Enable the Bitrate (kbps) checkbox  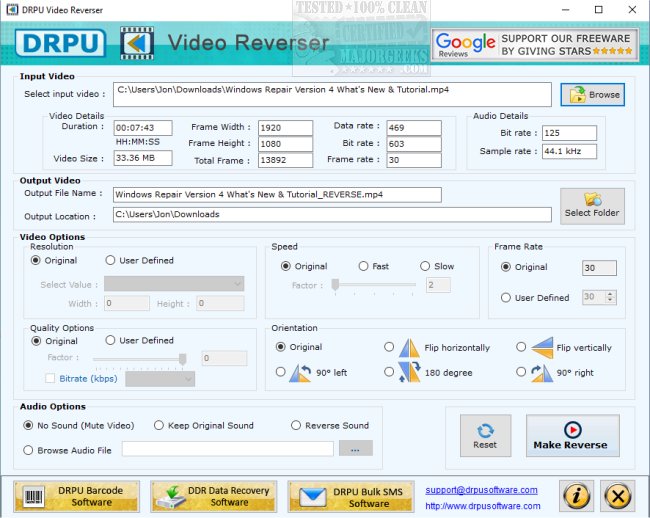pyautogui.click(x=50, y=378)
